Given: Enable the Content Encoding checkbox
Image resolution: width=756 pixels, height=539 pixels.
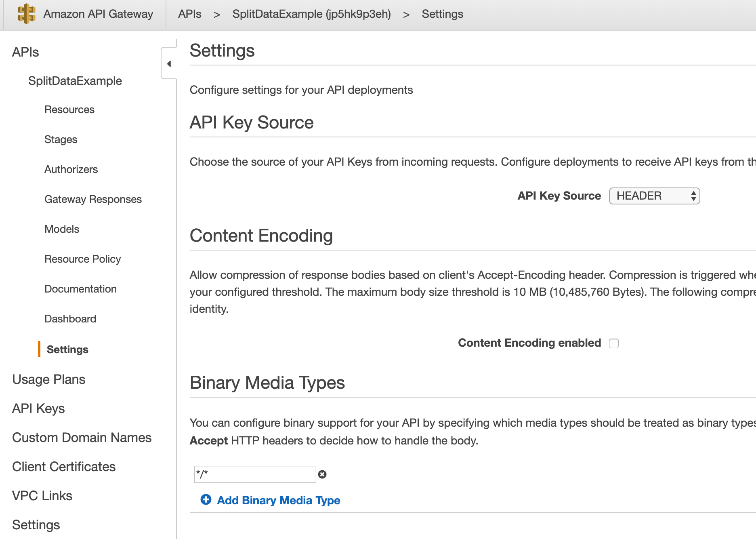Looking at the screenshot, I should point(613,343).
